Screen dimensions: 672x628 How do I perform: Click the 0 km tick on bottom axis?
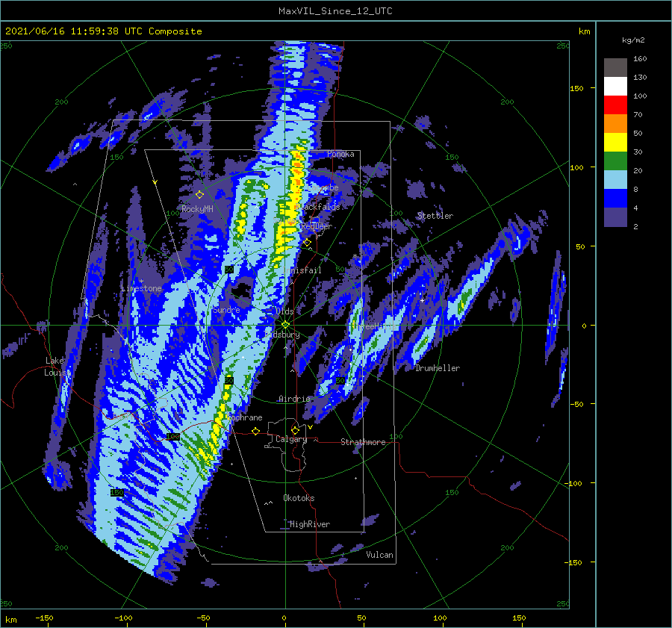[x=284, y=618]
